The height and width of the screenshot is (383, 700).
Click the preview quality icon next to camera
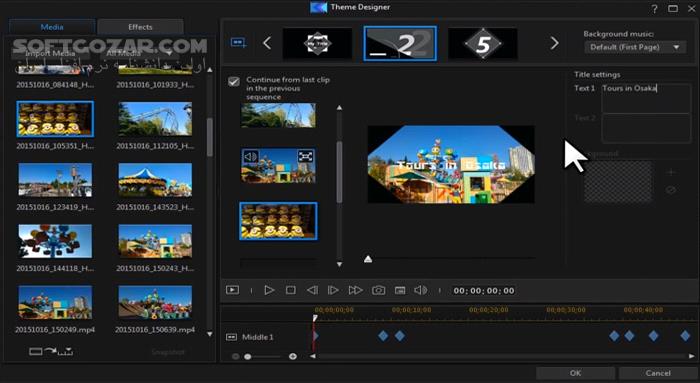400,291
